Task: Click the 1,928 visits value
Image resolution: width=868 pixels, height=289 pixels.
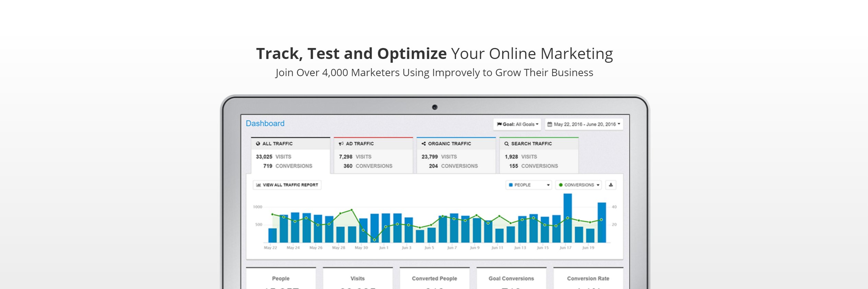Action: pos(512,157)
